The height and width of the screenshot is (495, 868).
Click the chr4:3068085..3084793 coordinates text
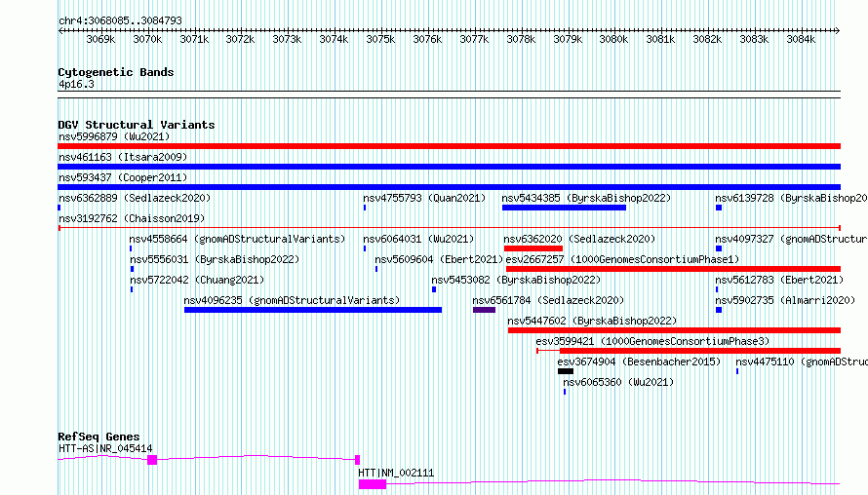[120, 20]
